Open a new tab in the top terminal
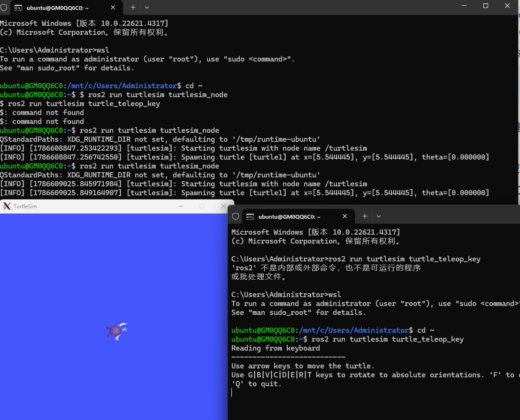This screenshot has height=420, width=520. (x=133, y=8)
